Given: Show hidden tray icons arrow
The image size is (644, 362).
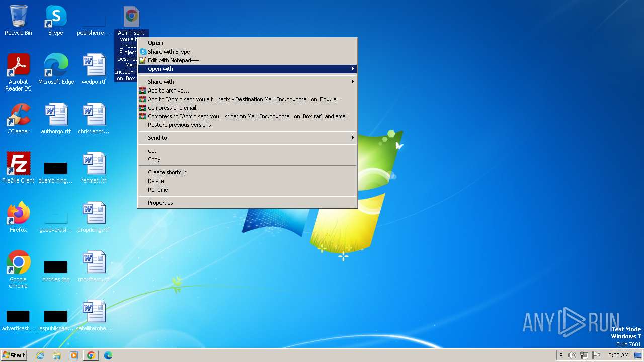Looking at the screenshot, I should (561, 355).
